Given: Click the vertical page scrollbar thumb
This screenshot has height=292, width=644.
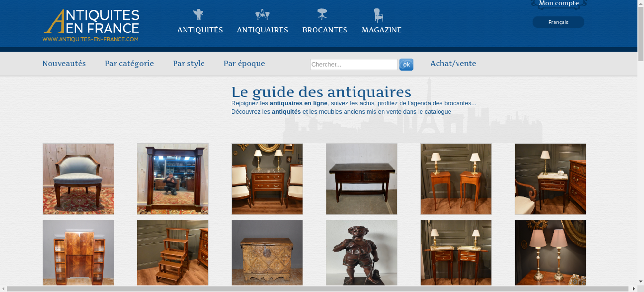Looking at the screenshot, I should point(641,34).
